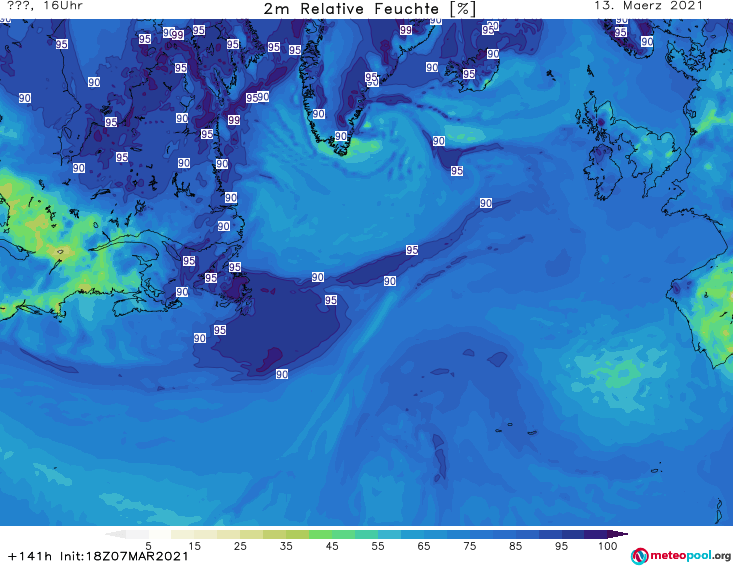The image size is (733, 566).
Task: Pick the green legend segment between 35 and 45
Action: (x=320, y=534)
